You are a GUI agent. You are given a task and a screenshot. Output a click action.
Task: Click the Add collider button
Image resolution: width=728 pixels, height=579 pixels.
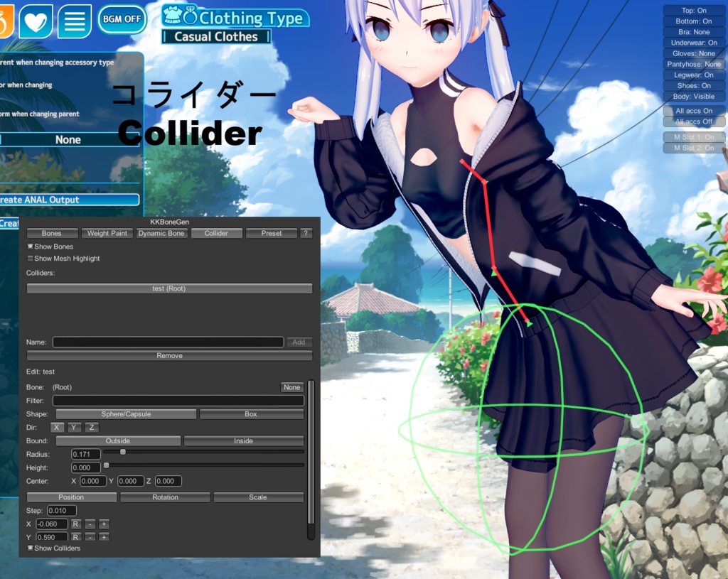(299, 342)
